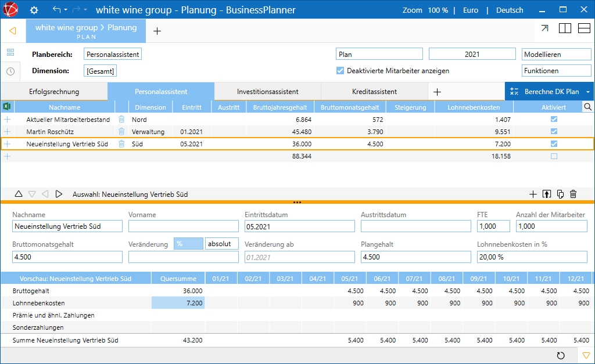Click the refresh icon at bottom right

(561, 355)
